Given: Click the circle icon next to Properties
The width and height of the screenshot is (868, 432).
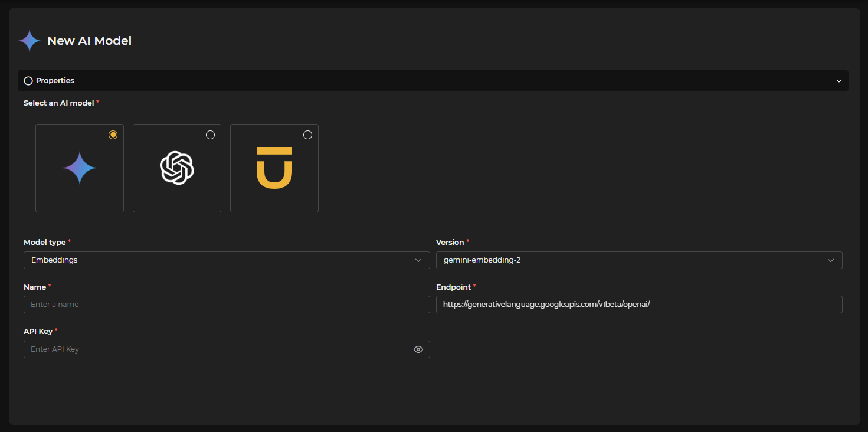Looking at the screenshot, I should [28, 81].
